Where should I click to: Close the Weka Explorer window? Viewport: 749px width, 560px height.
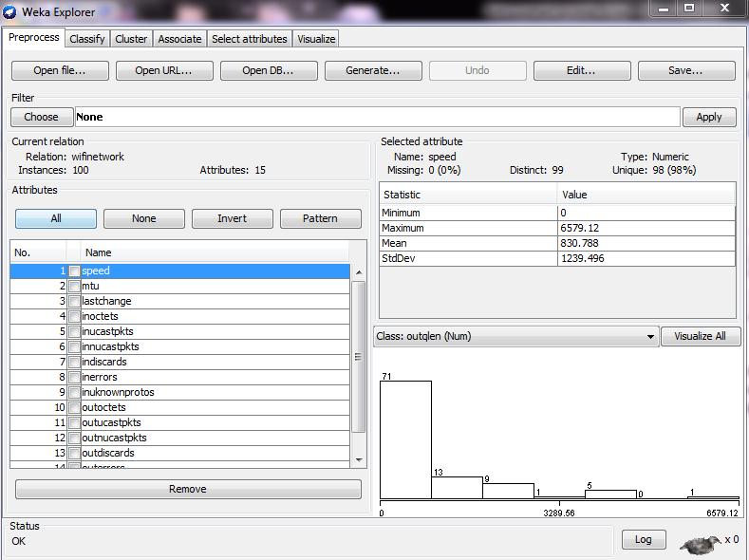724,9
